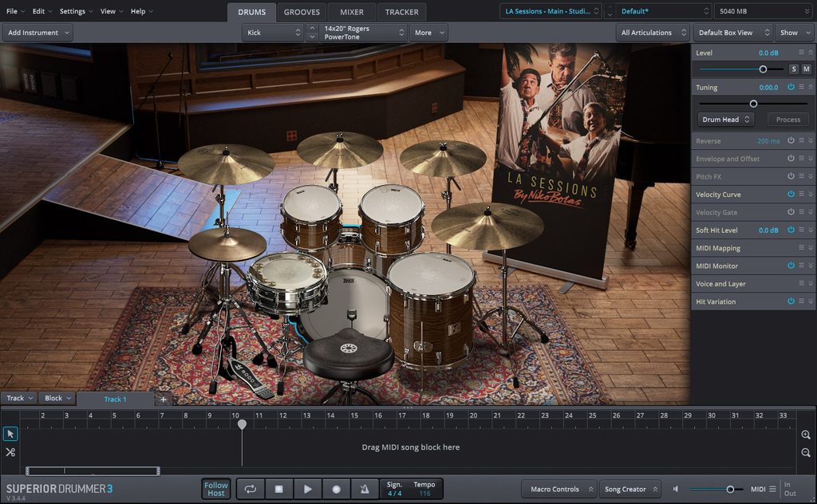Expand the Velocity Curve section
817x504 pixels.
(x=811, y=195)
